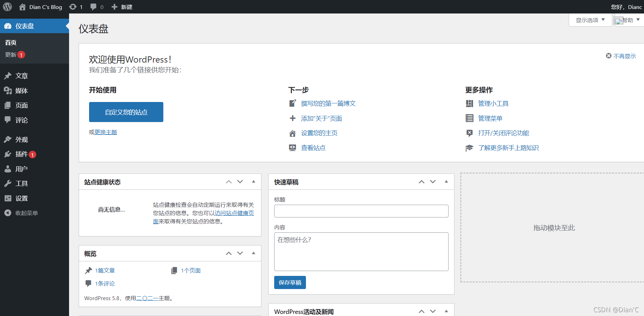Follow the 更换主题 link
The image size is (644, 316).
point(106,132)
